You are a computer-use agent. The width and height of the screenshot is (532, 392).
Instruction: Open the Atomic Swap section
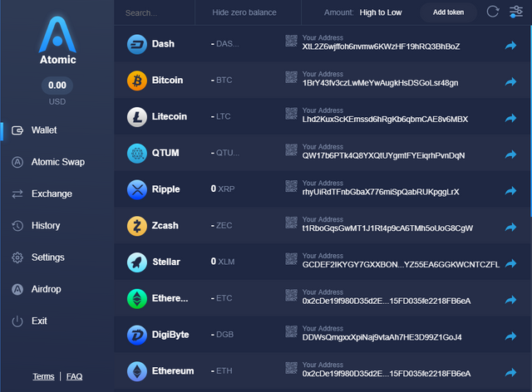(48, 162)
